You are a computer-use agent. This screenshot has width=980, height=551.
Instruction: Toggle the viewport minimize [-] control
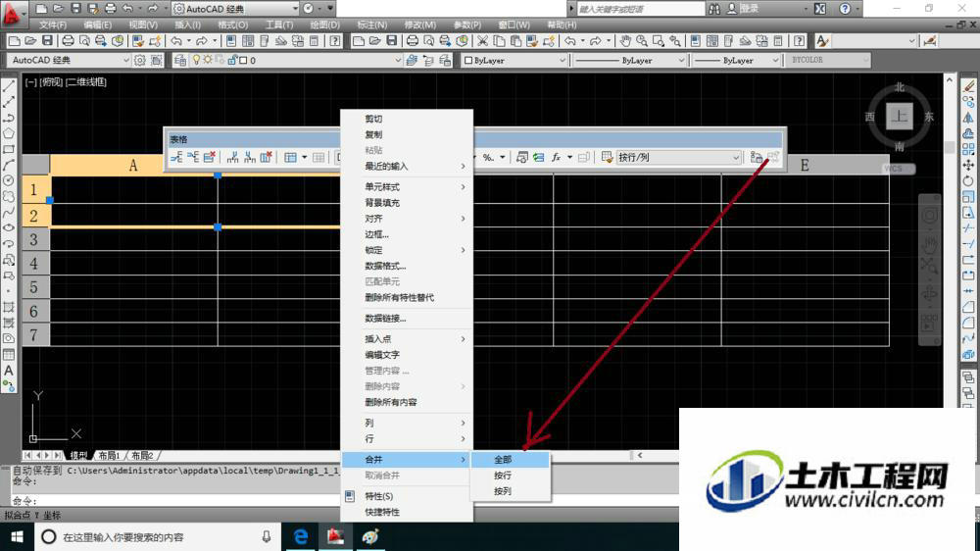point(30,82)
